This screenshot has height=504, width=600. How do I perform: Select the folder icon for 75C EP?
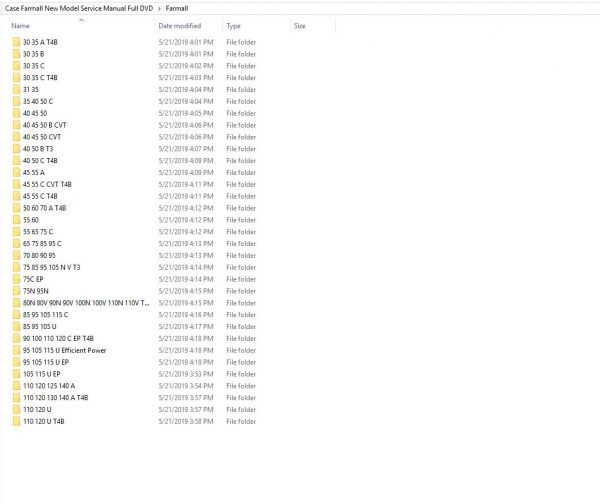click(x=16, y=279)
